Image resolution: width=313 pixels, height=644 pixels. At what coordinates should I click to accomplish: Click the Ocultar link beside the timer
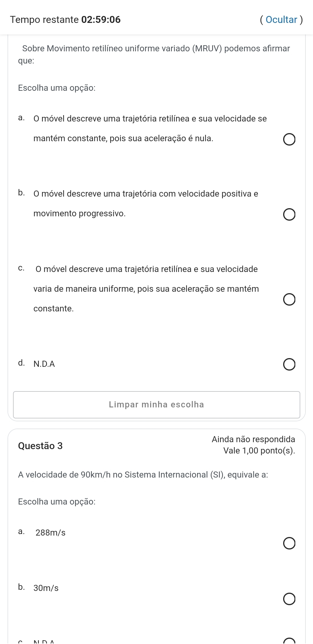point(281,20)
